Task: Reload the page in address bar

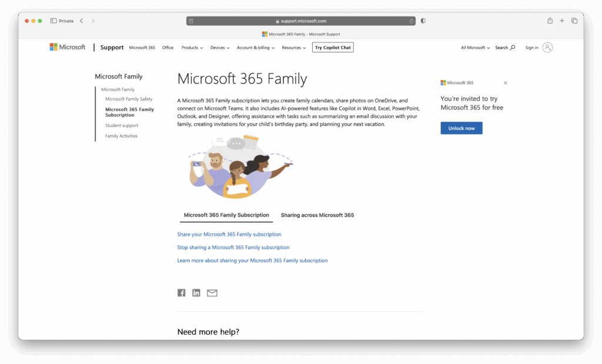Action: 412,21
